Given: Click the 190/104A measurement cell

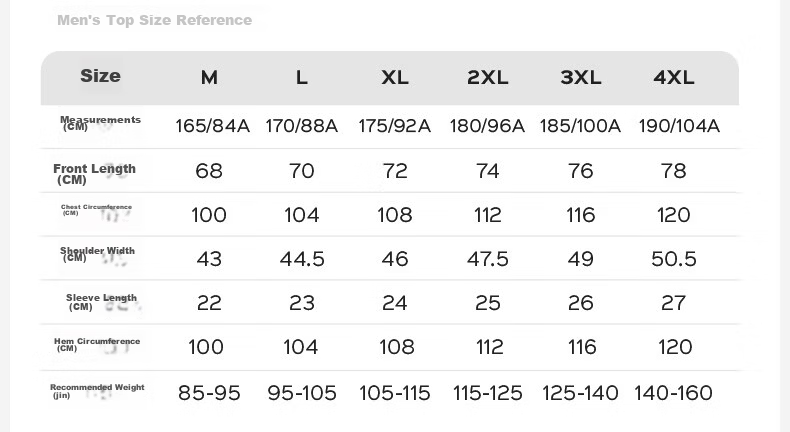Looking at the screenshot, I should coord(679,126).
